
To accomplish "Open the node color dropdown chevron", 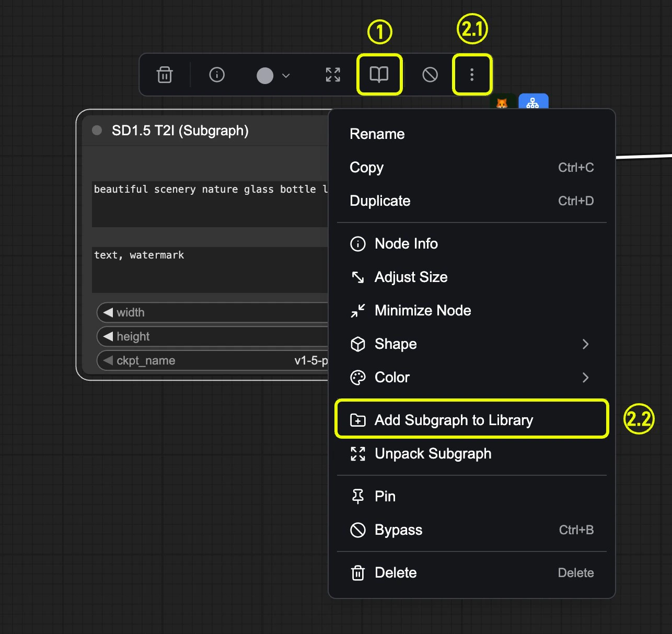I will [286, 76].
